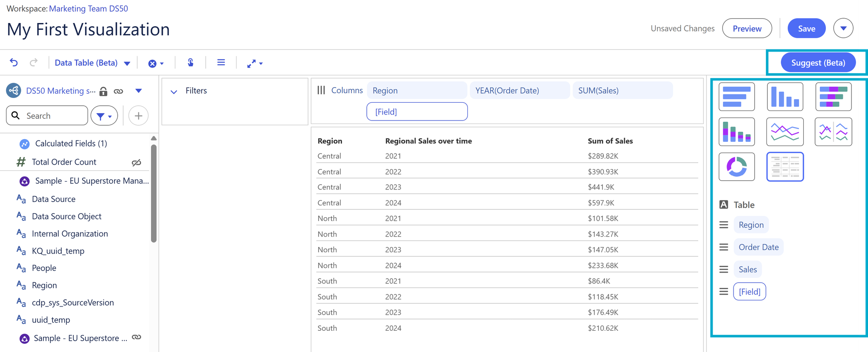Click the Columns icon on the shelf
This screenshot has width=868, height=352.
(321, 90)
